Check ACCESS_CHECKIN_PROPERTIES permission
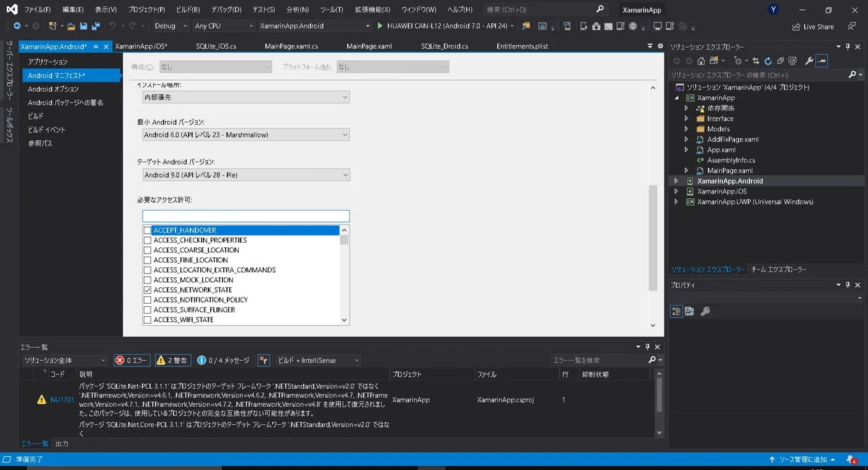Viewport: 868px width, 470px height. pyautogui.click(x=148, y=240)
